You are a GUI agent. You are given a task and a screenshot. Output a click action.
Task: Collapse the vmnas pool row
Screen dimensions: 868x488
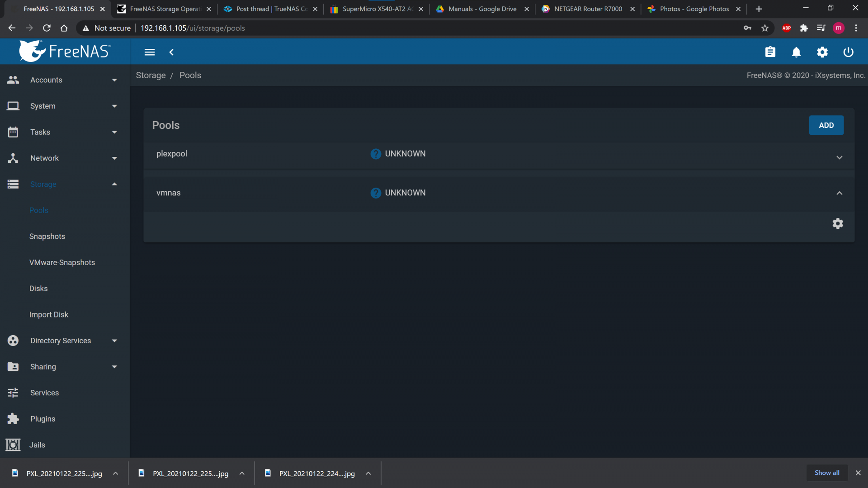(x=840, y=193)
